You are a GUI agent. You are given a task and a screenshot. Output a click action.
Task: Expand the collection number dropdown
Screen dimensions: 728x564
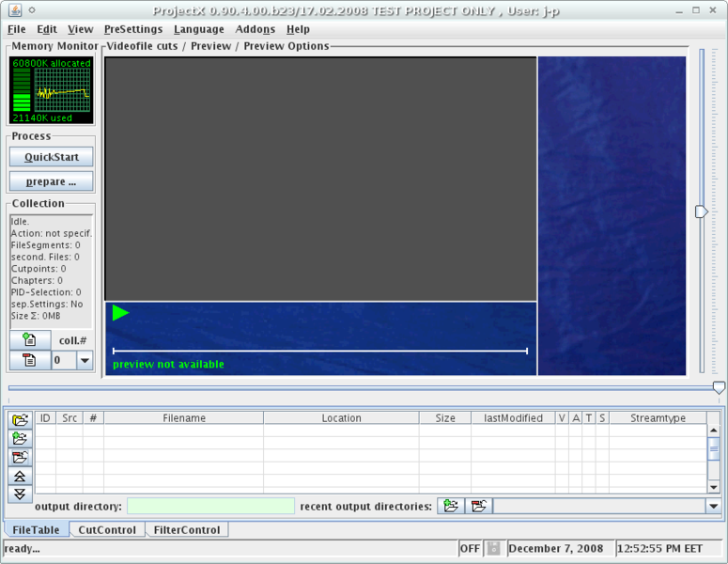[x=85, y=360]
